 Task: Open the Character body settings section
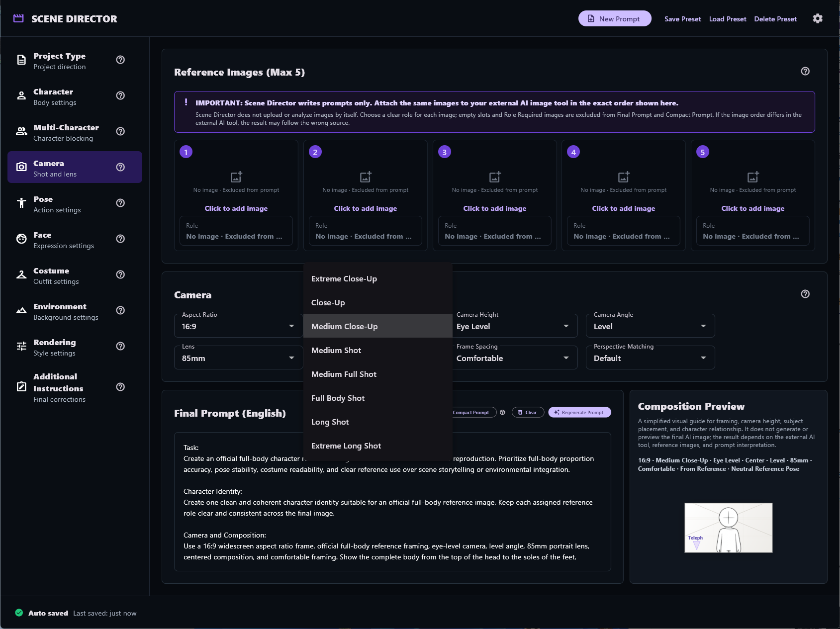(x=75, y=95)
